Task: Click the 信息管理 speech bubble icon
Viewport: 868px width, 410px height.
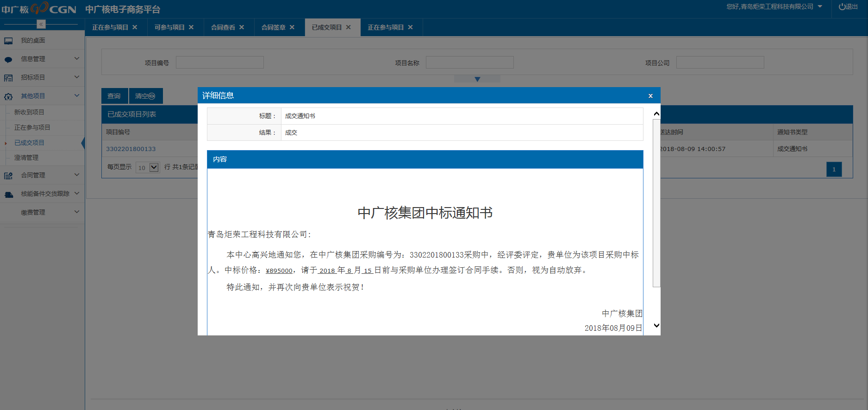Action: (8, 59)
